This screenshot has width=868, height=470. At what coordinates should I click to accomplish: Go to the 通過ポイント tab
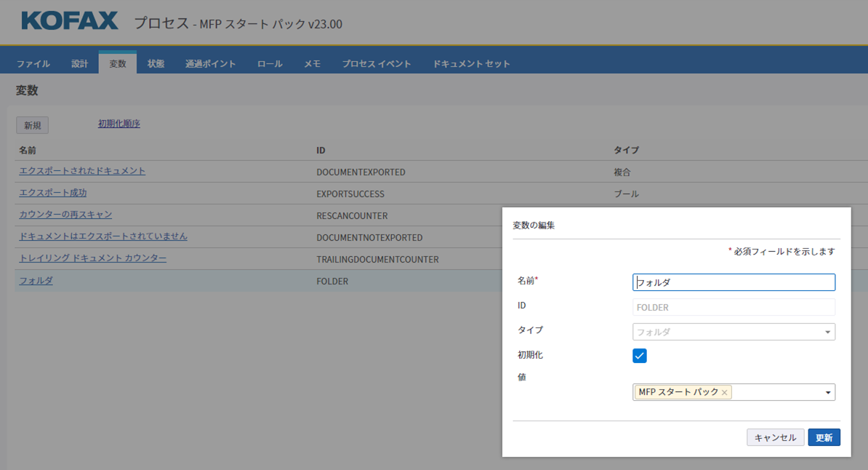pyautogui.click(x=210, y=64)
